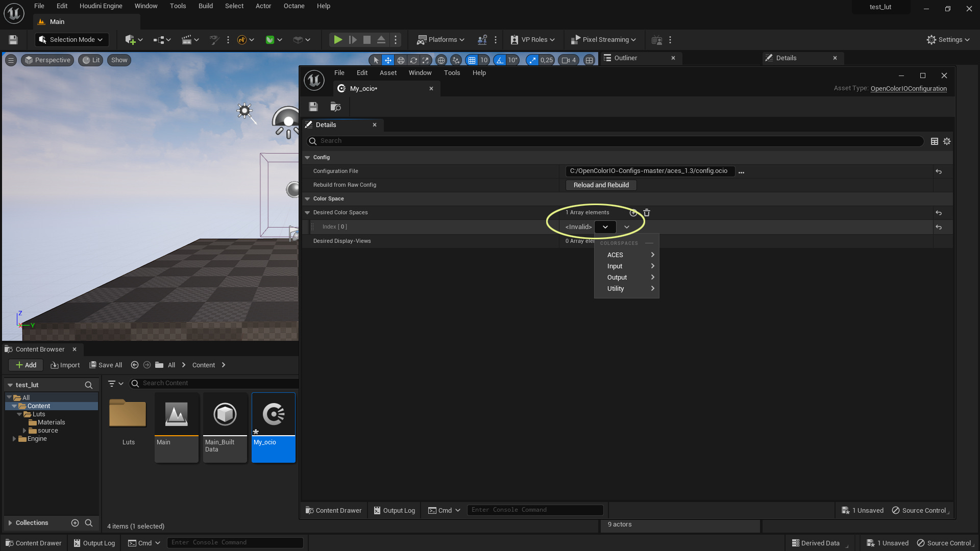
Task: Click Import button in Content Browser
Action: click(x=65, y=365)
